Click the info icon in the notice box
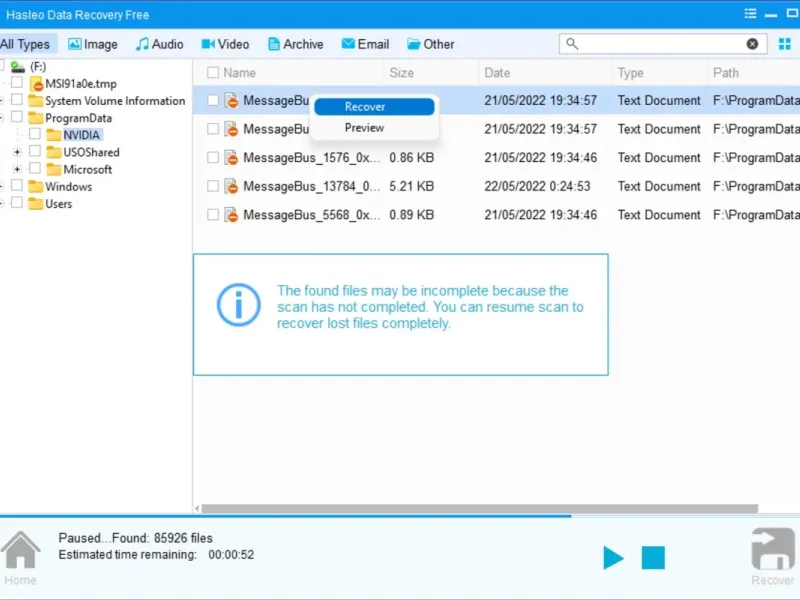The image size is (800, 600). pyautogui.click(x=238, y=305)
